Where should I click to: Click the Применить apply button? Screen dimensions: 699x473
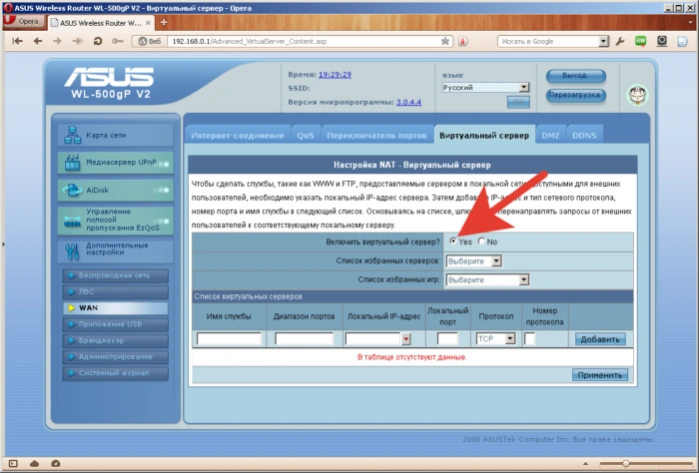600,375
